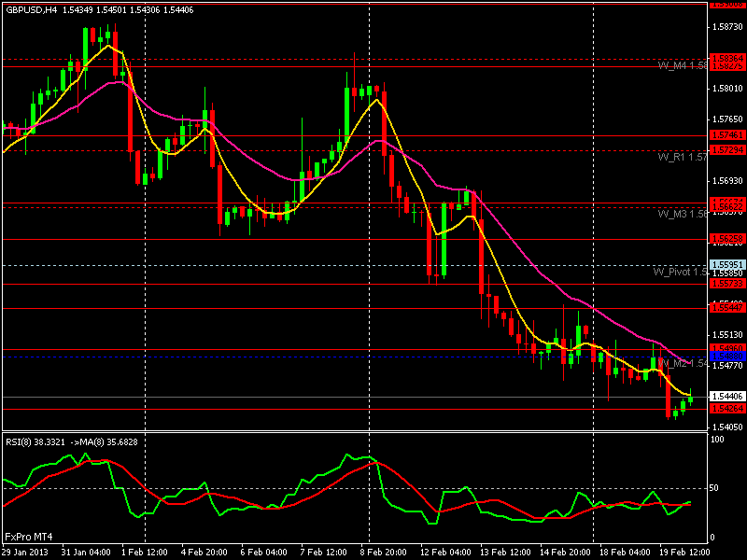The height and width of the screenshot is (560, 747).
Task: Click the 1.55130 price axis label
Action: (x=727, y=335)
